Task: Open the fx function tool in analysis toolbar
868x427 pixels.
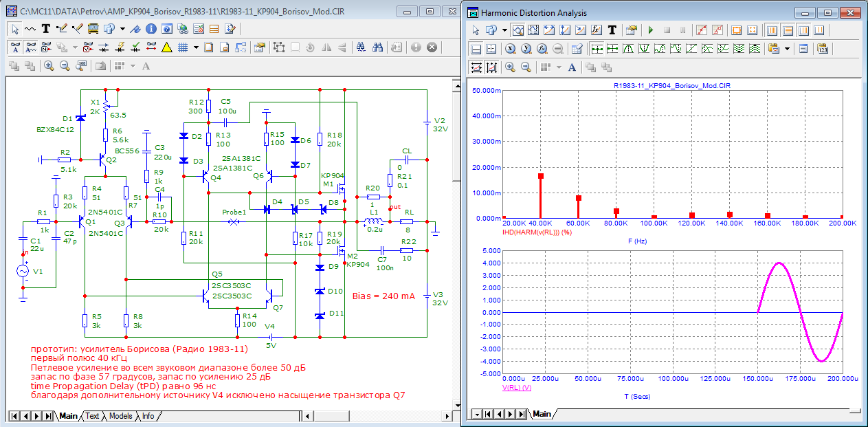Action: [596, 30]
